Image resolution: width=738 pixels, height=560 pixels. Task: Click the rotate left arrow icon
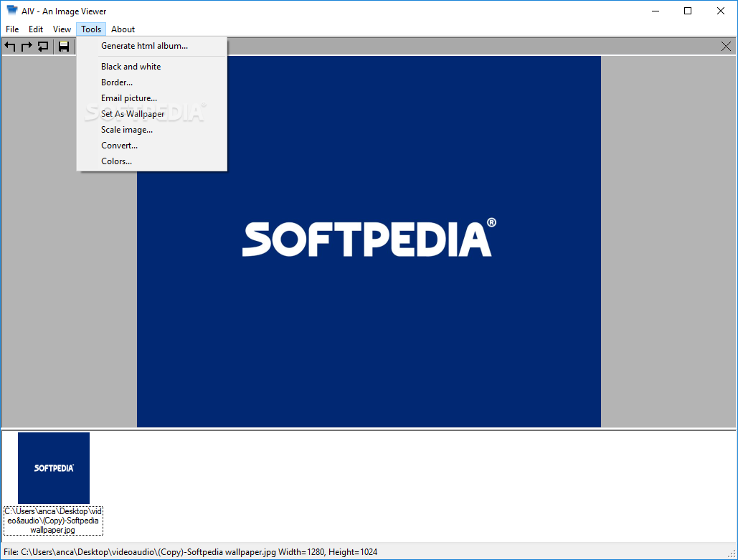(x=10, y=46)
